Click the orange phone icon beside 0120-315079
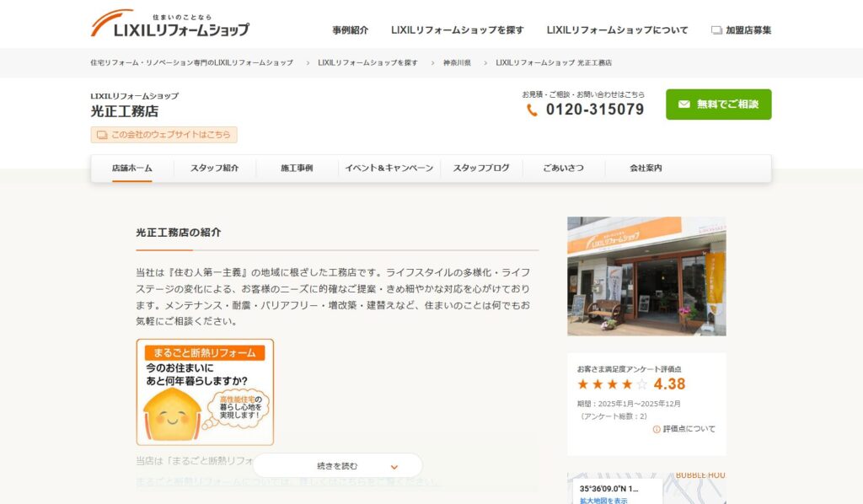 [x=532, y=110]
